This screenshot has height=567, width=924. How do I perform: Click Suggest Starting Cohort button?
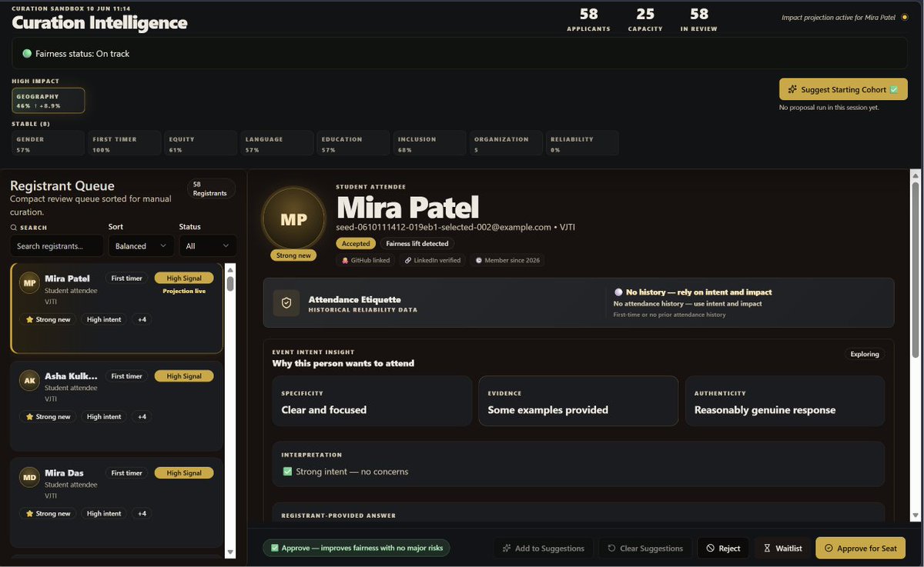click(843, 89)
